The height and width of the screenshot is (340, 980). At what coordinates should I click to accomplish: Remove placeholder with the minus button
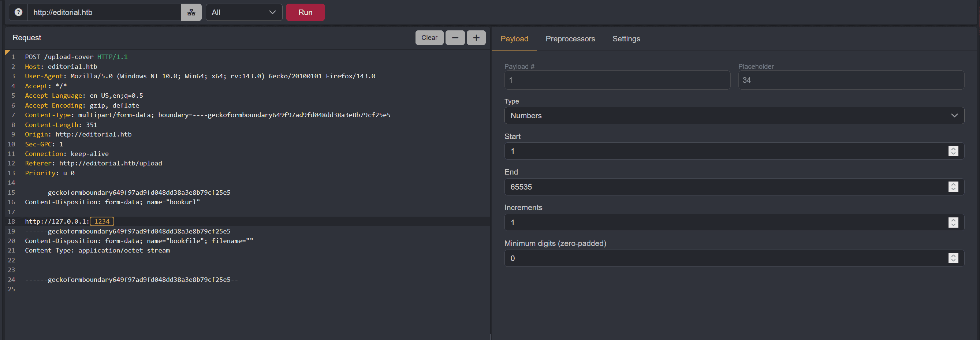[x=455, y=38]
